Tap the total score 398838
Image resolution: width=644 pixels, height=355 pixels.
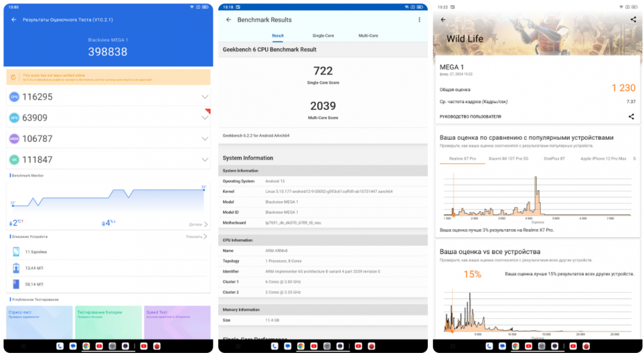tap(107, 52)
